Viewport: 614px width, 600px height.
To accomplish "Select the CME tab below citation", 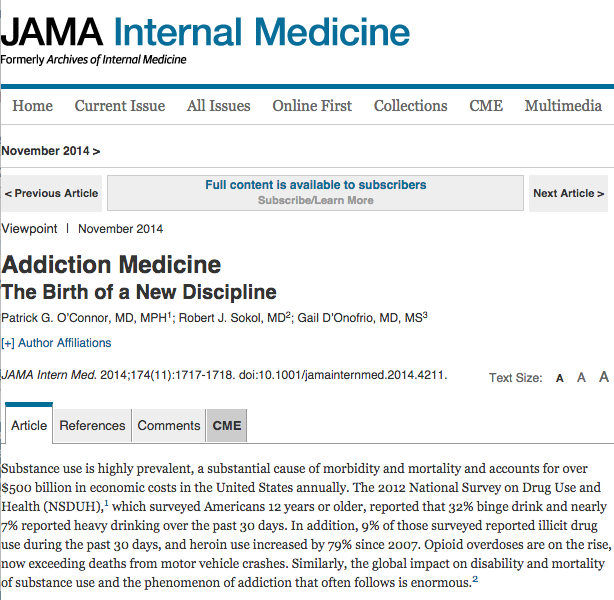I will click(227, 426).
